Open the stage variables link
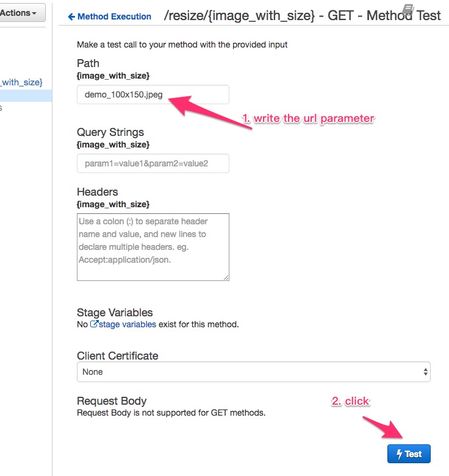Screen dimensions: 449x476 [x=127, y=324]
